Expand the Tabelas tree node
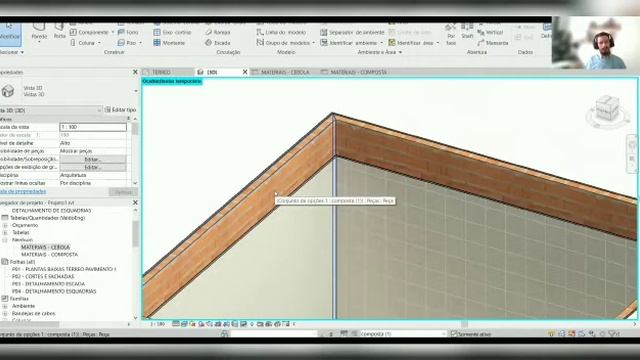Screen dimensions: 640x360 tap(5, 233)
